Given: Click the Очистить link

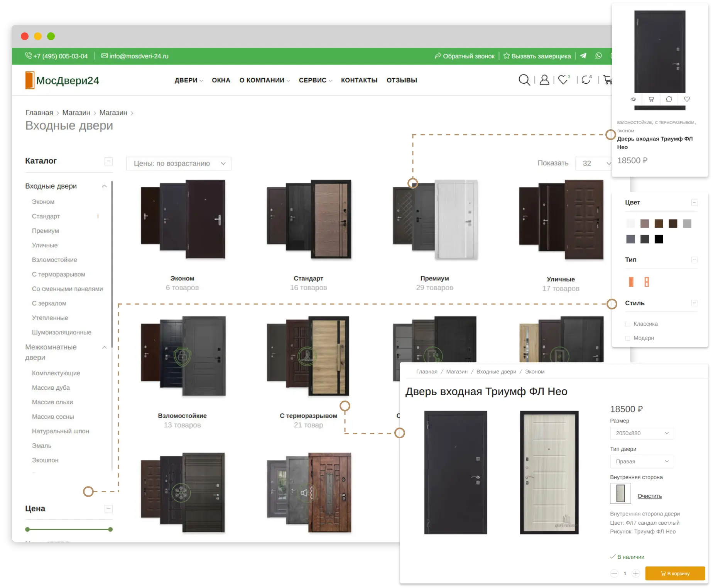Looking at the screenshot, I should tap(649, 496).
